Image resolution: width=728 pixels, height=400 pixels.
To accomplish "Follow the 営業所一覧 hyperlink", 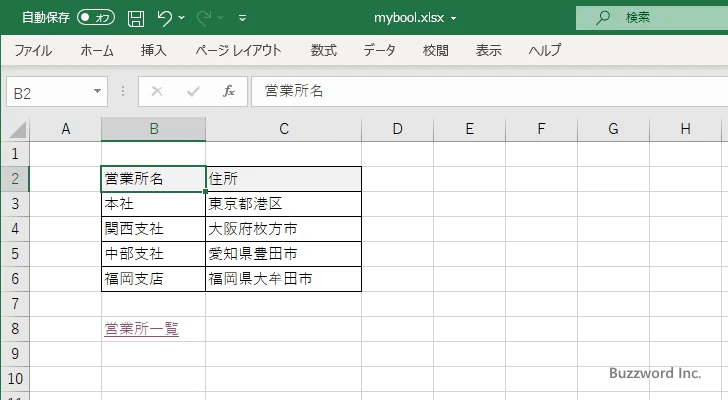I will [x=141, y=328].
